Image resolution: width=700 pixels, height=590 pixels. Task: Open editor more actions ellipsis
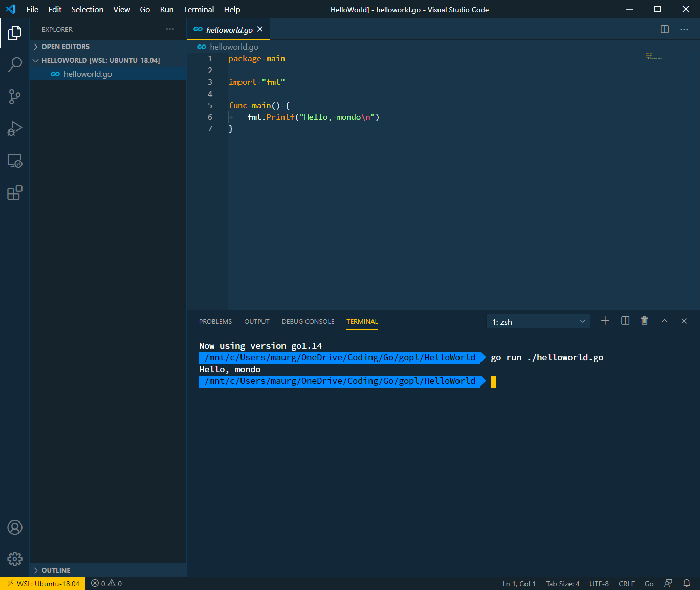(684, 29)
